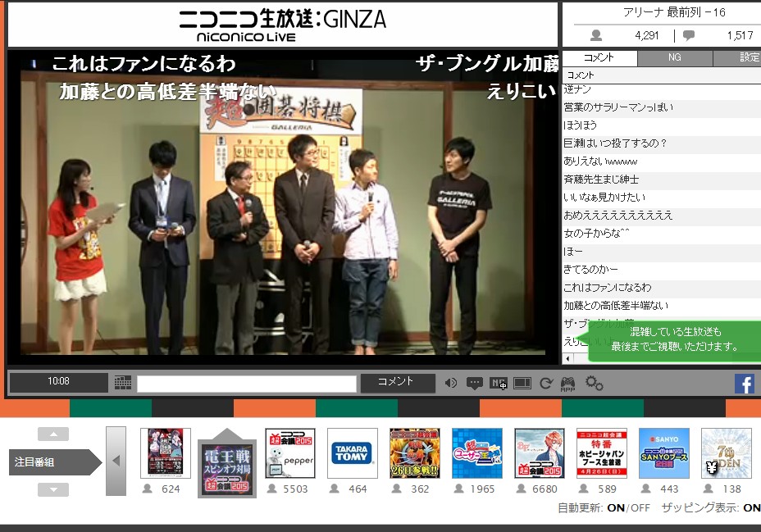Image resolution: width=761 pixels, height=532 pixels.
Task: Open the 26日参戦 stream thumbnail
Action: pyautogui.click(x=415, y=453)
